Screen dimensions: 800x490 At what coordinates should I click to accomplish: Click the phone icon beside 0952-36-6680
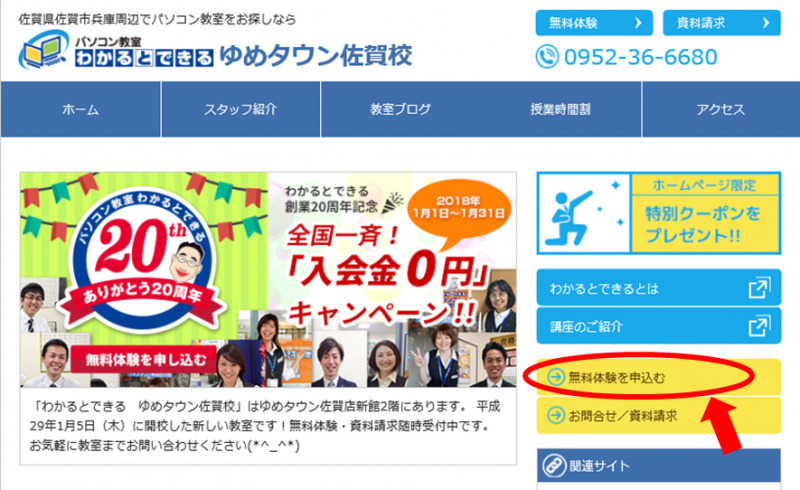point(547,57)
